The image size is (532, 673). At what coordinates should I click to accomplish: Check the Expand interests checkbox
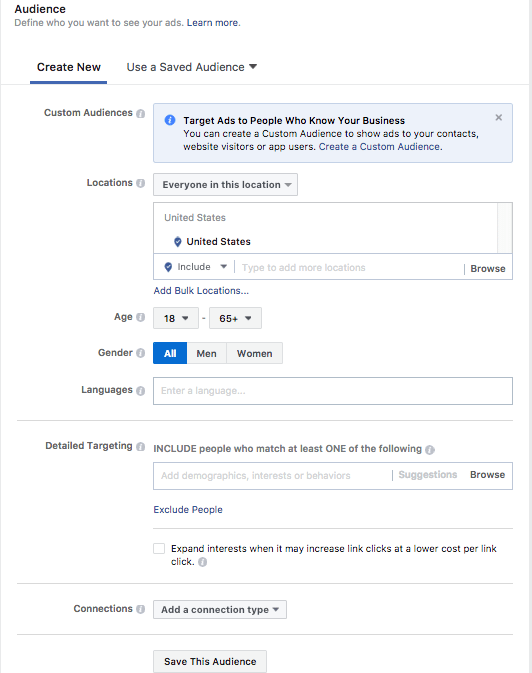coord(159,549)
